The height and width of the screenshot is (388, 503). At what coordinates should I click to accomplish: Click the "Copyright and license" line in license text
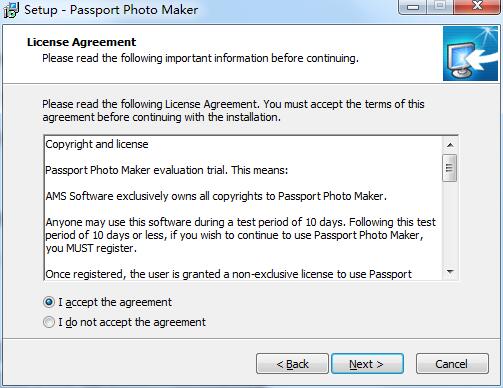97,144
